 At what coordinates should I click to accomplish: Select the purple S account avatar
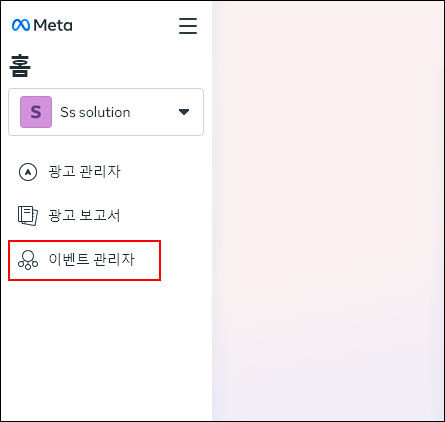click(36, 112)
